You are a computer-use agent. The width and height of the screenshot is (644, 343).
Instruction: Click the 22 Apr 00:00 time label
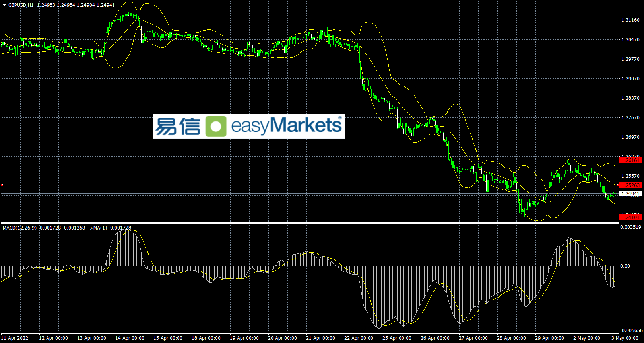click(x=359, y=338)
